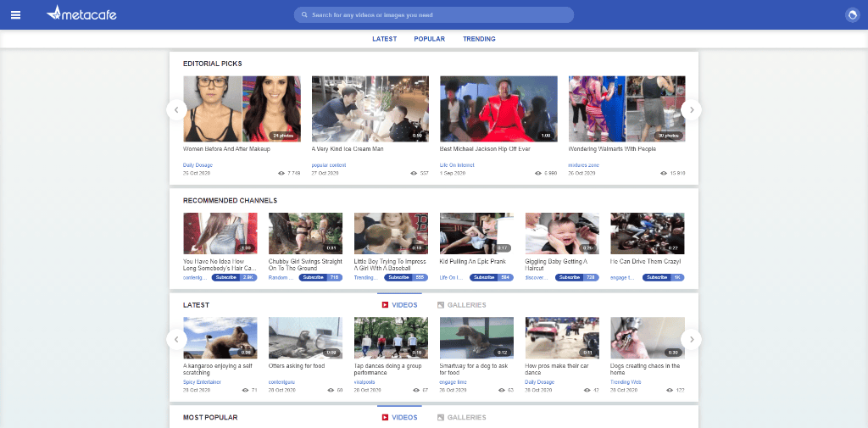
Task: Open Little Boy Baseball video thumbnail
Action: coord(391,234)
